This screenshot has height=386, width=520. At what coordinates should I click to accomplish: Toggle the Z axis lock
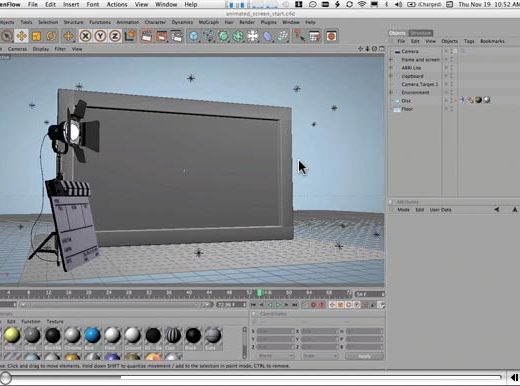pos(115,36)
